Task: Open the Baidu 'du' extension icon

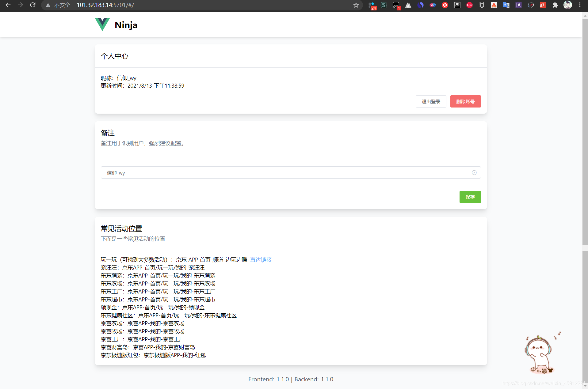Action: point(433,5)
